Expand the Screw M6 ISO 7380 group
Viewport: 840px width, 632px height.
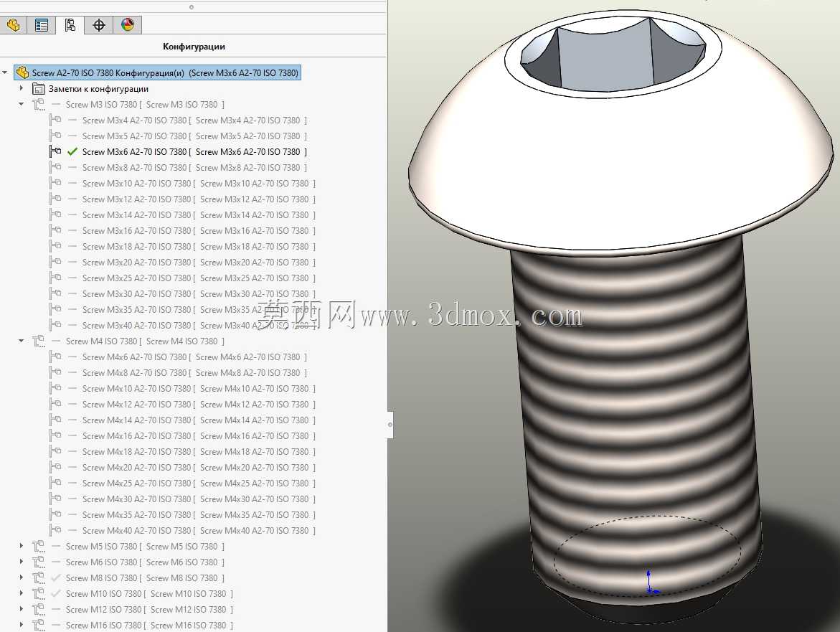coord(22,562)
